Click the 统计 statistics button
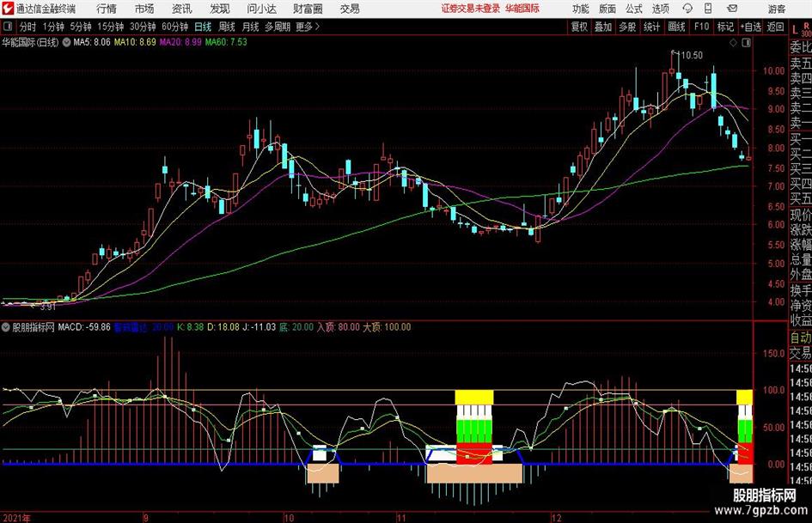 pyautogui.click(x=652, y=27)
